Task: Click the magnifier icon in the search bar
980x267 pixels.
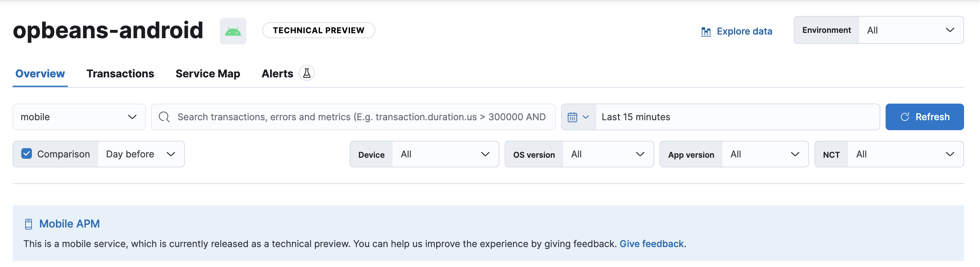Action: 164,117
